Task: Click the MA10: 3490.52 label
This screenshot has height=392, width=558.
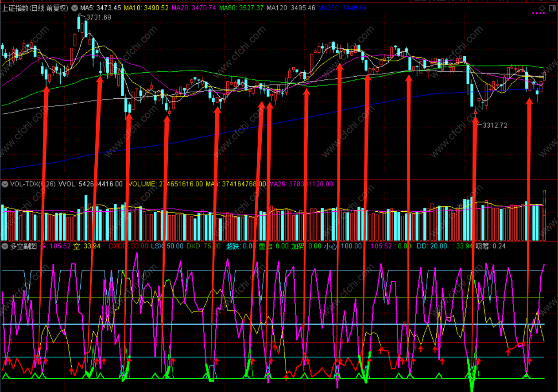Action: tap(146, 8)
